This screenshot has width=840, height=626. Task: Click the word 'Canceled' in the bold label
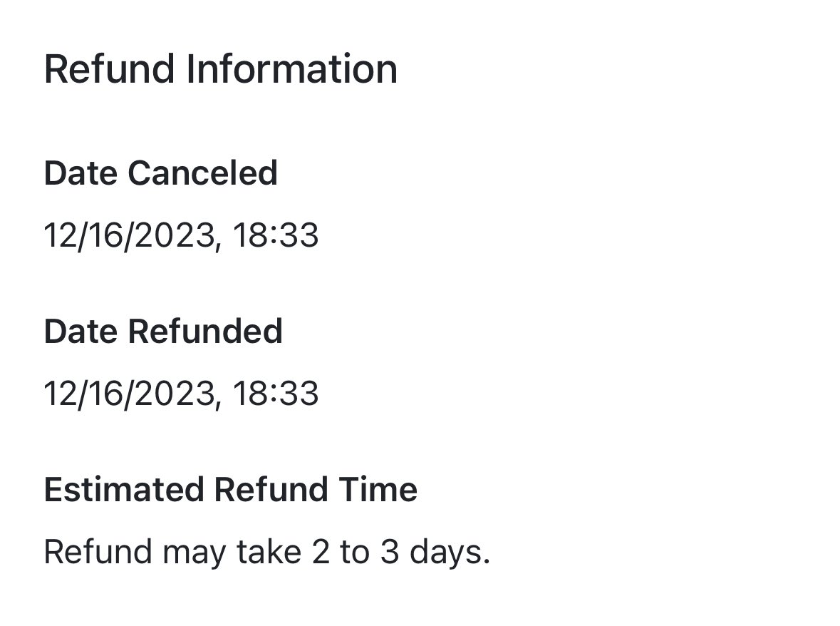coord(202,173)
